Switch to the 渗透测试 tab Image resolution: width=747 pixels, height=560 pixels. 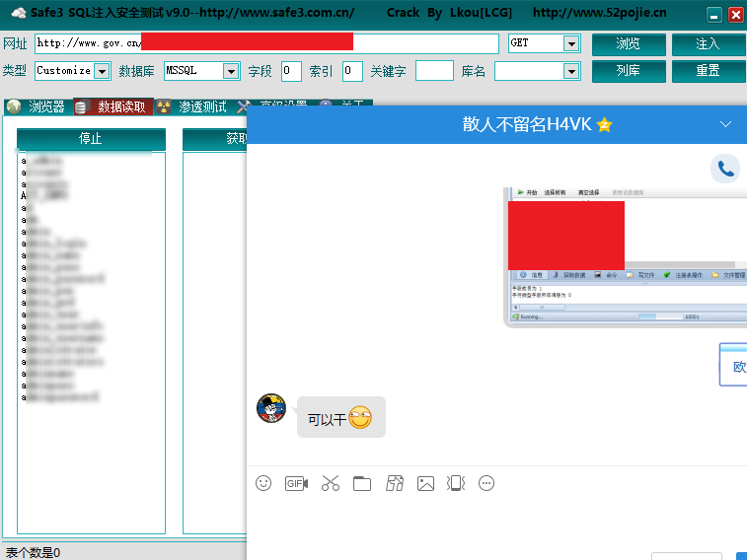(x=193, y=106)
